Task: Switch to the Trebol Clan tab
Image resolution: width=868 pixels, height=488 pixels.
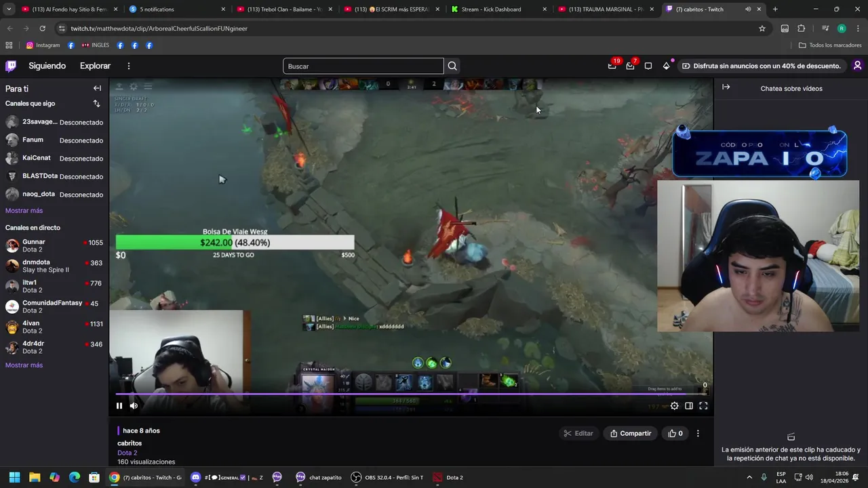Action: click(285, 9)
